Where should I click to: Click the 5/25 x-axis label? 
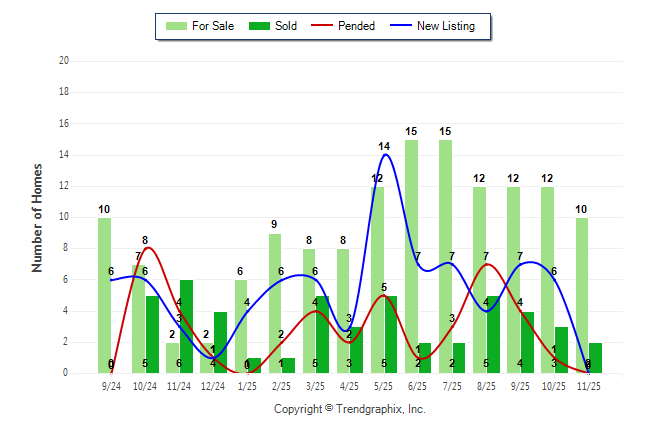click(384, 384)
